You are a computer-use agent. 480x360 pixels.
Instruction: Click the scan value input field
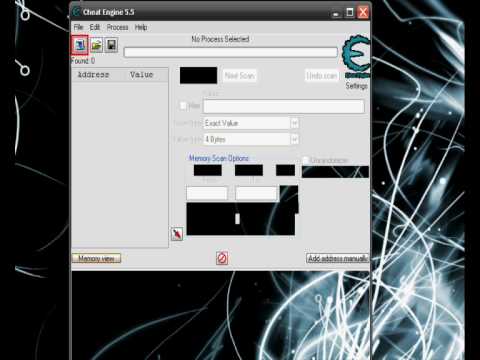click(x=284, y=107)
